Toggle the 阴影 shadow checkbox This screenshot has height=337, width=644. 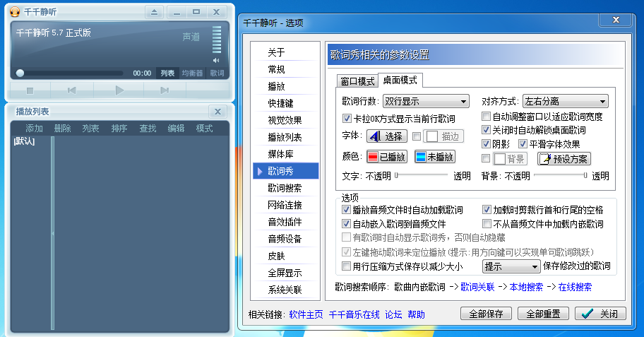(x=487, y=143)
